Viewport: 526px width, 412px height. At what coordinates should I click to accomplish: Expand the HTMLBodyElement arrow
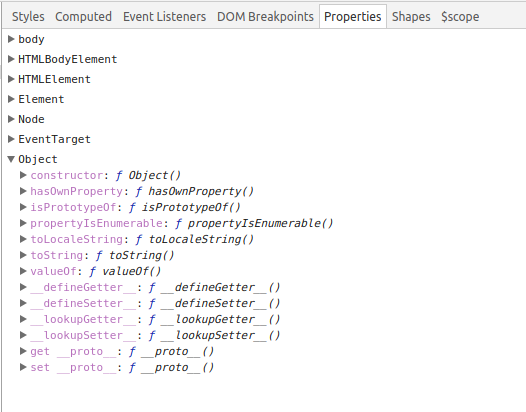(x=11, y=59)
